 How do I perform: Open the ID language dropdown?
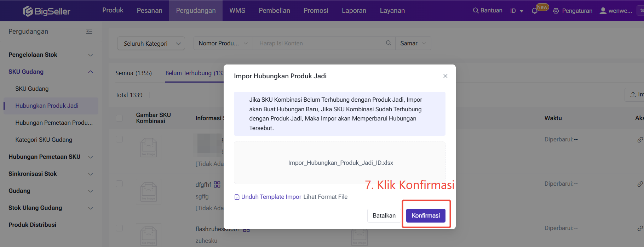(517, 11)
